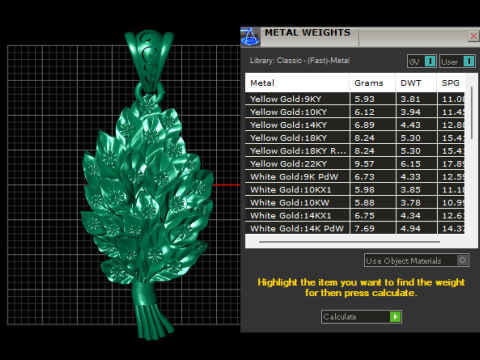
Task: Click the 9.57 grams value
Action: [x=364, y=164]
